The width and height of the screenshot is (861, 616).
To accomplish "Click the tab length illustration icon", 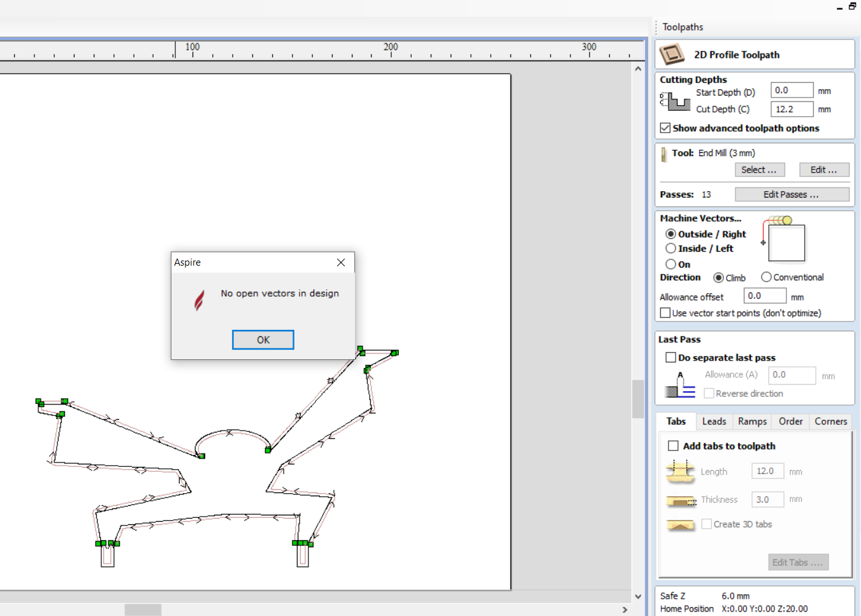I will 680,472.
